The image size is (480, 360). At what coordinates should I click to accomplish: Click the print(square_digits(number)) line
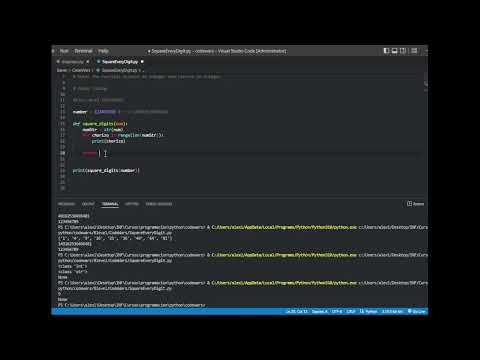click(x=106, y=170)
